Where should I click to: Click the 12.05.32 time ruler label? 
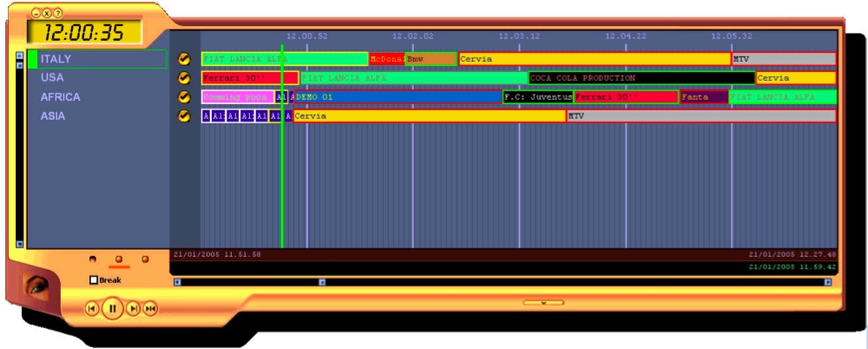[732, 36]
